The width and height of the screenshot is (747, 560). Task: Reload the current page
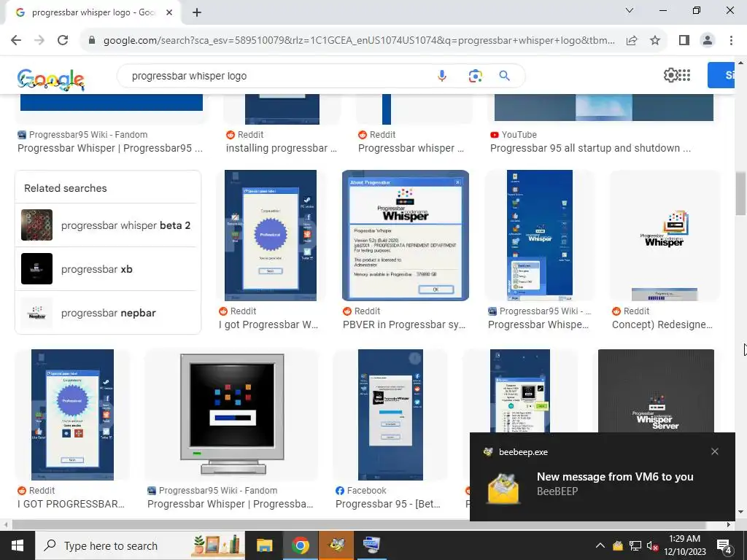[63, 40]
